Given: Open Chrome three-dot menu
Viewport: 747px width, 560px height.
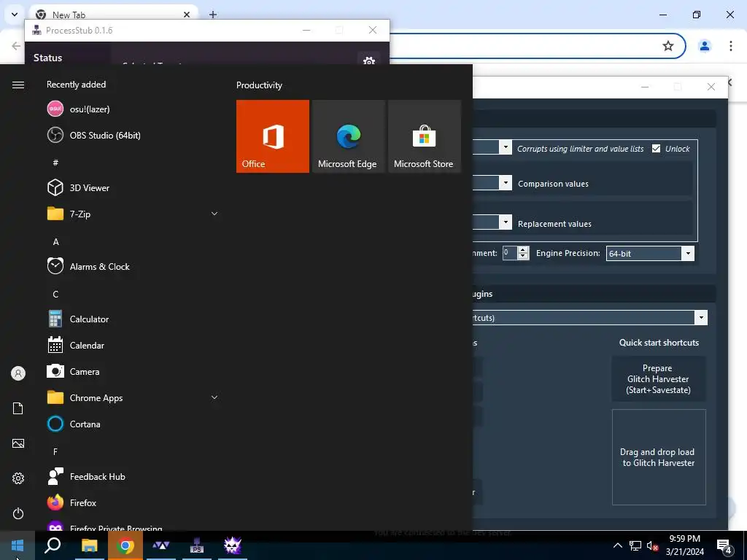Looking at the screenshot, I should [731, 46].
